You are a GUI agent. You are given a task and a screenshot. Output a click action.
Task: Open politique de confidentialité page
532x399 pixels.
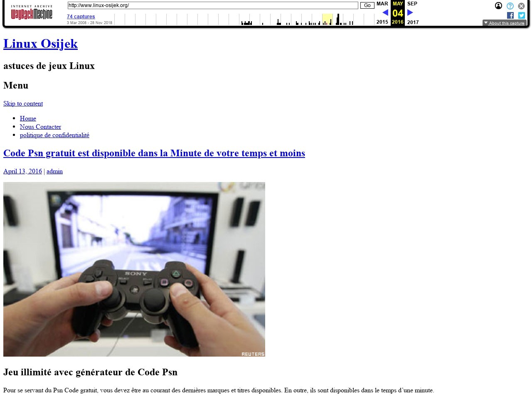coord(54,135)
